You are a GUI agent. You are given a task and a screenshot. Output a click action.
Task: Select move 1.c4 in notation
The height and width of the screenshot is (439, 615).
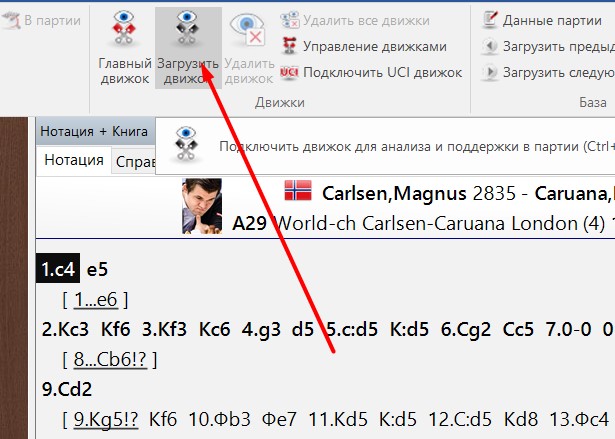(x=58, y=269)
